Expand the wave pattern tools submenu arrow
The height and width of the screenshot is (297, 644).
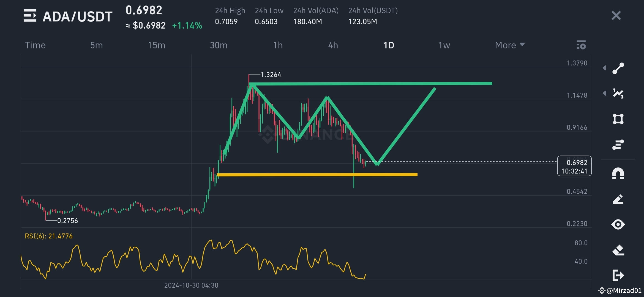point(604,93)
